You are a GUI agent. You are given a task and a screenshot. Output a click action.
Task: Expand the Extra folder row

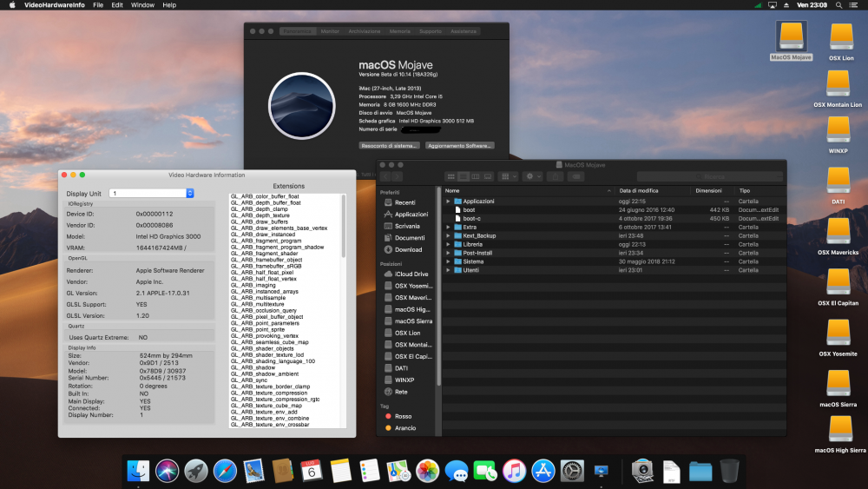(448, 227)
